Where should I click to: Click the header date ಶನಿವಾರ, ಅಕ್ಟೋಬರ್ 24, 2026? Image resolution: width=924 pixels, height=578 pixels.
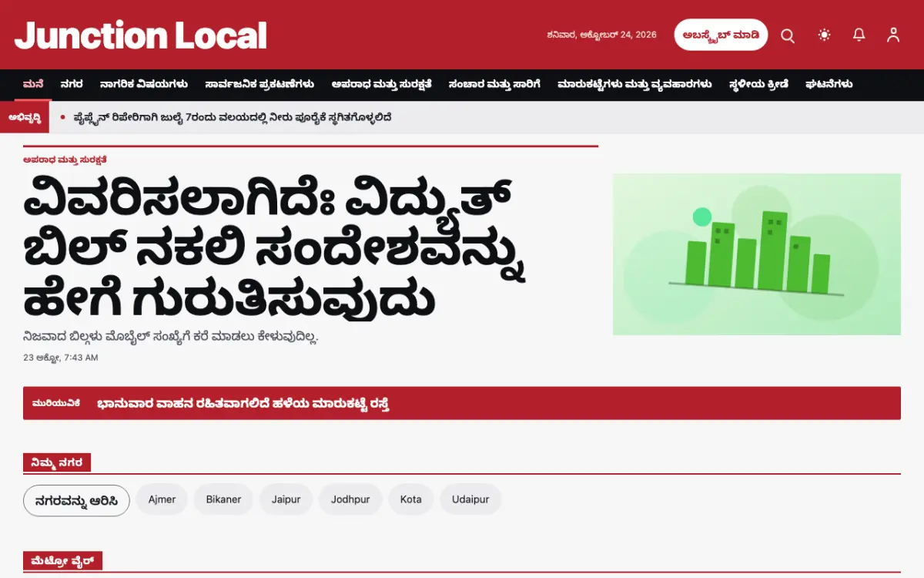tap(601, 35)
